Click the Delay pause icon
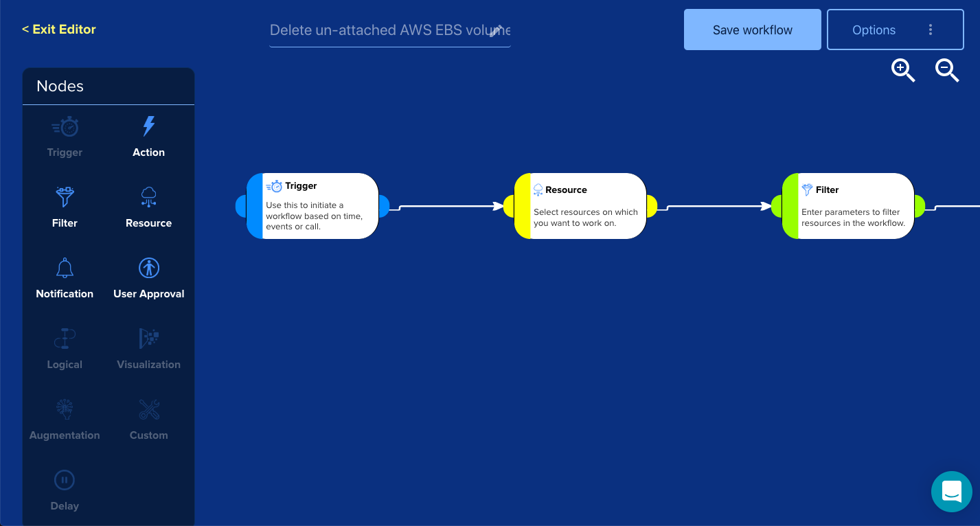Screen dimensions: 980x526 pos(65,480)
